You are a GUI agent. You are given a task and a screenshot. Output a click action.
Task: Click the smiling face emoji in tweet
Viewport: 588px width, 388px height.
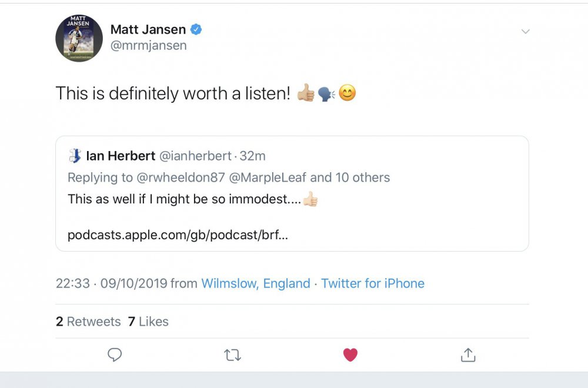pyautogui.click(x=348, y=93)
